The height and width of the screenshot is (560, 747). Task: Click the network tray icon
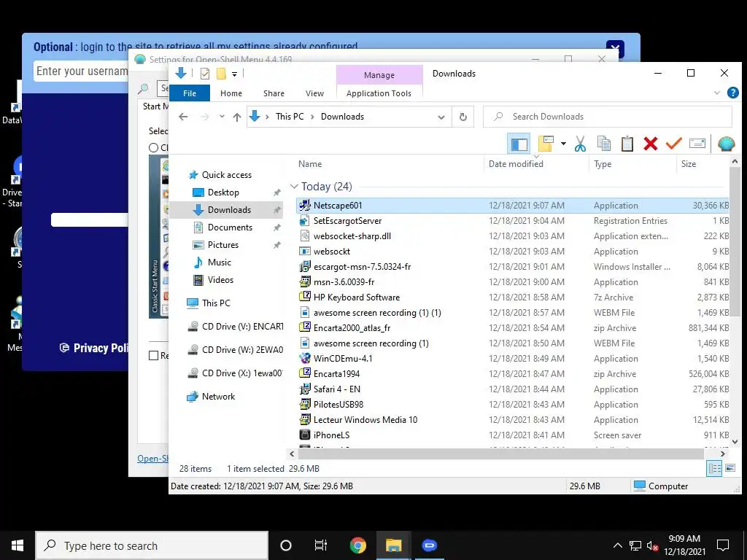click(x=635, y=545)
